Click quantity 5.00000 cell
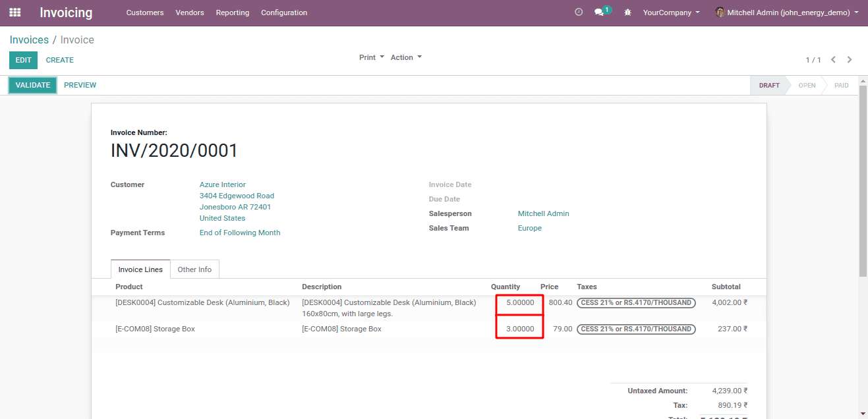This screenshot has height=419, width=868. point(520,302)
